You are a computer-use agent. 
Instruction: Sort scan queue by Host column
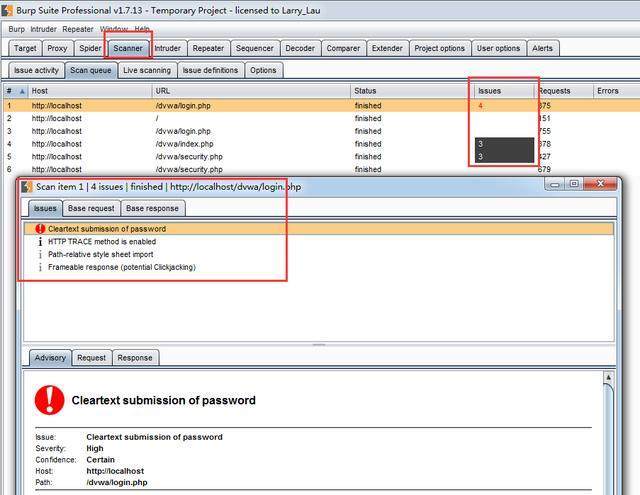coord(90,91)
